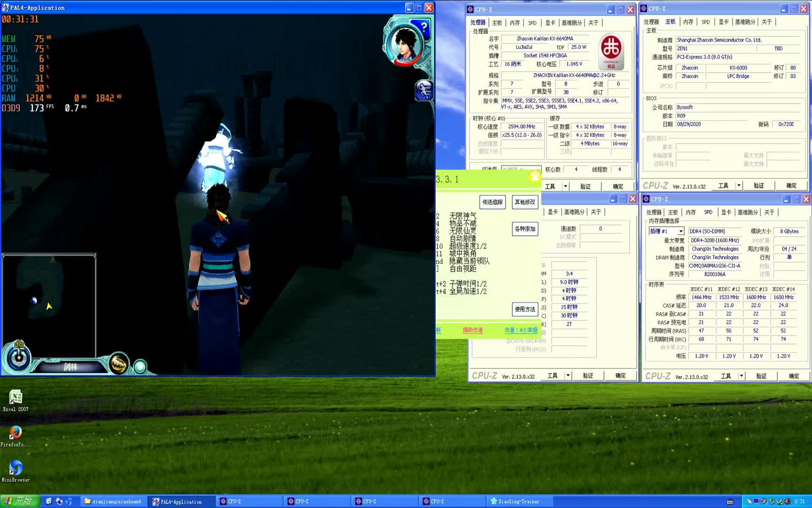Screen dimensions: 812x508
Task: Open the FirefoxPortable desktop shortcut
Action: click(x=16, y=436)
